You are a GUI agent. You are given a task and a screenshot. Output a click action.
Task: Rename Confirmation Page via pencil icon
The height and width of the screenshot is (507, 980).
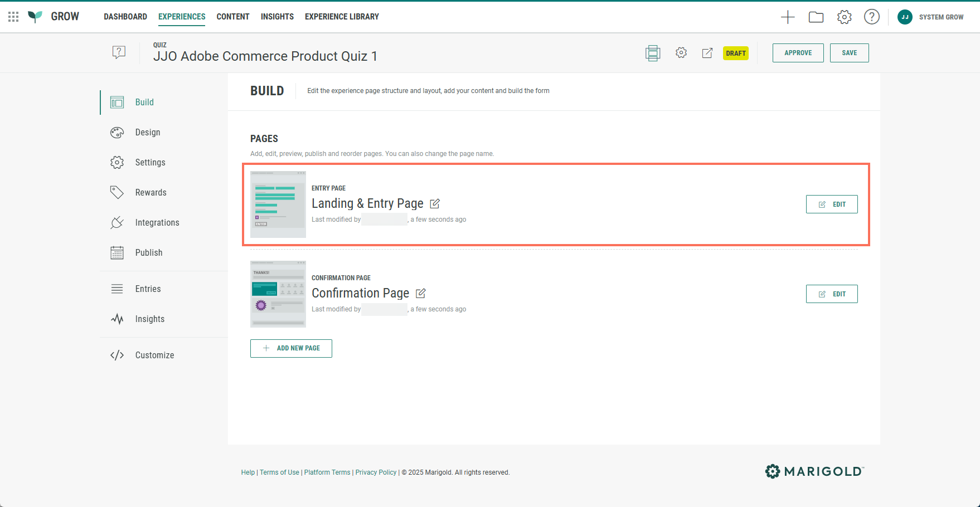(421, 293)
